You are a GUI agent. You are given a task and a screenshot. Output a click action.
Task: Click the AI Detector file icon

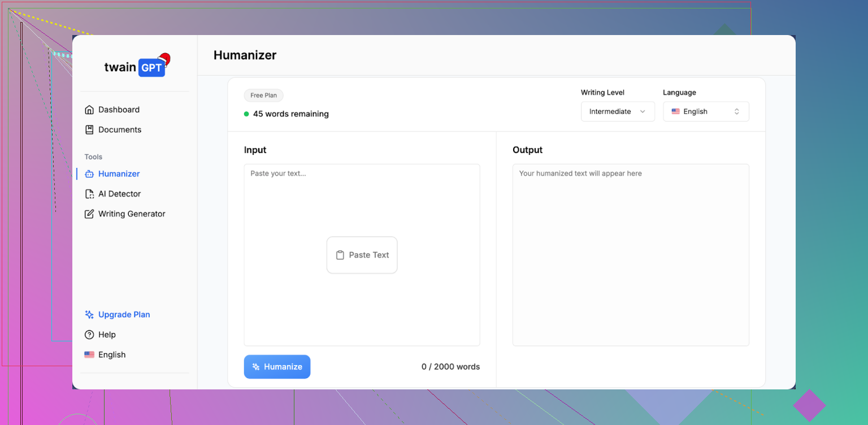[x=89, y=194]
